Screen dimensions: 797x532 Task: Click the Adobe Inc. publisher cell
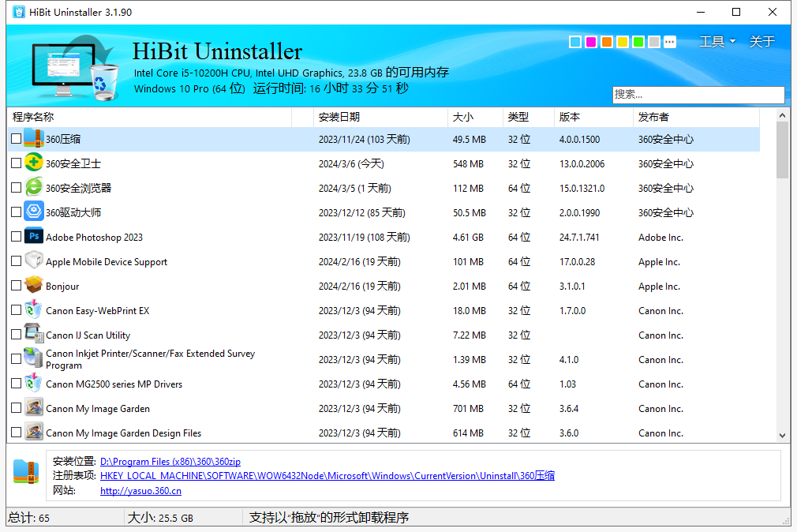tap(660, 237)
